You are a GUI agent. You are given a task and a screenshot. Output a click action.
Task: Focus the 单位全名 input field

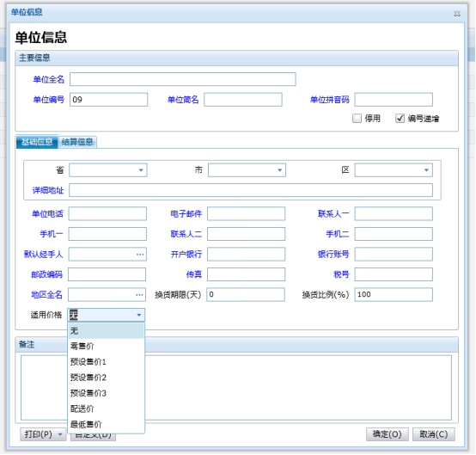click(x=183, y=79)
